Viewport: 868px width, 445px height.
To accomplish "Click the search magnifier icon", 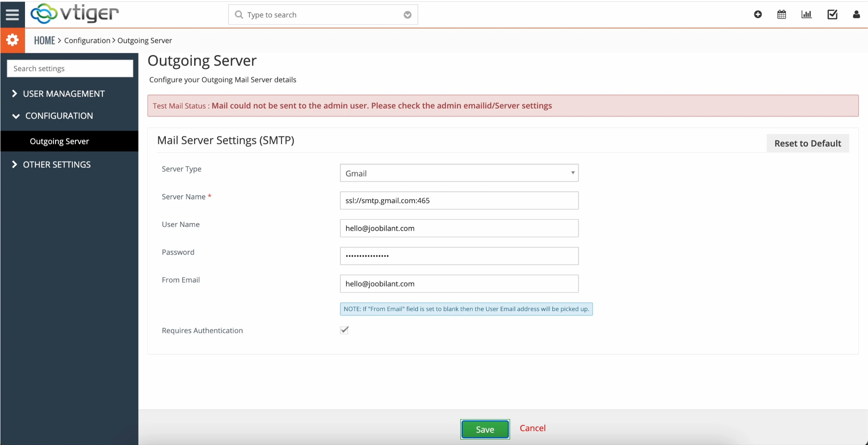I will coord(239,15).
